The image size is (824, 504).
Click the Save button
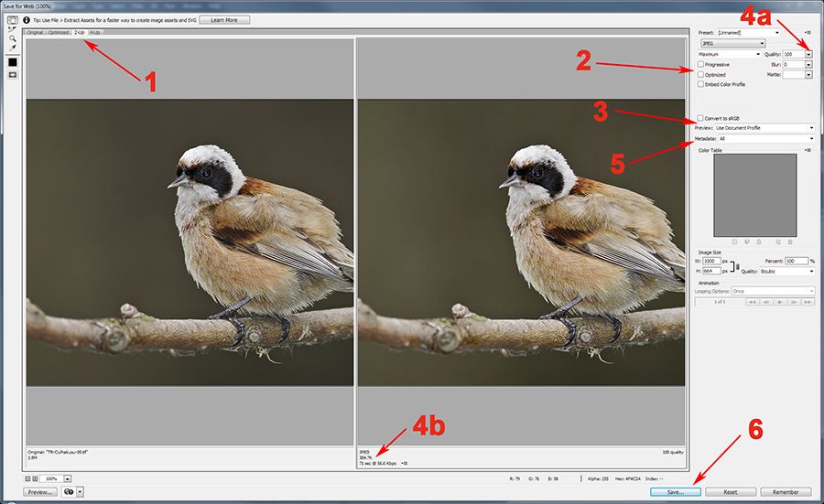[676, 492]
